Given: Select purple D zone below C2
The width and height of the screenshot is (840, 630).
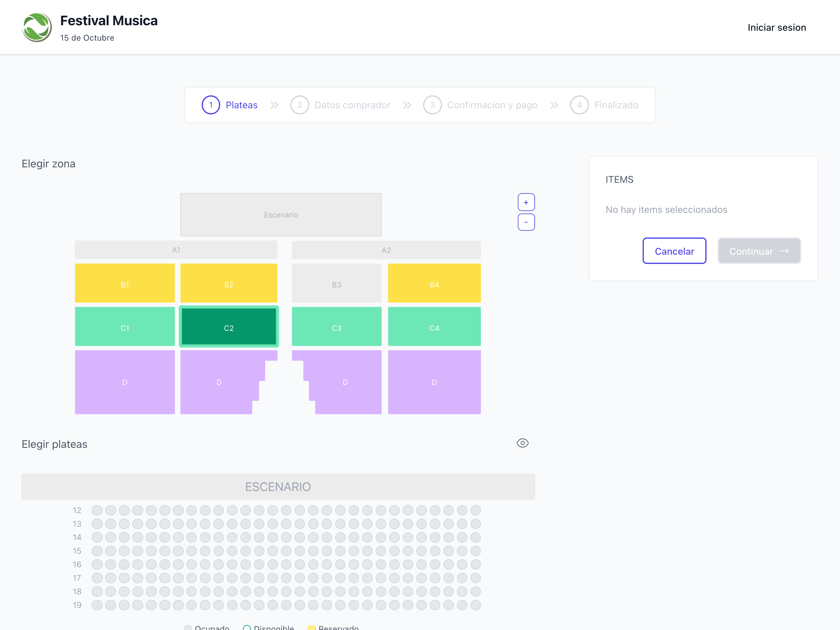Looking at the screenshot, I should [x=219, y=382].
